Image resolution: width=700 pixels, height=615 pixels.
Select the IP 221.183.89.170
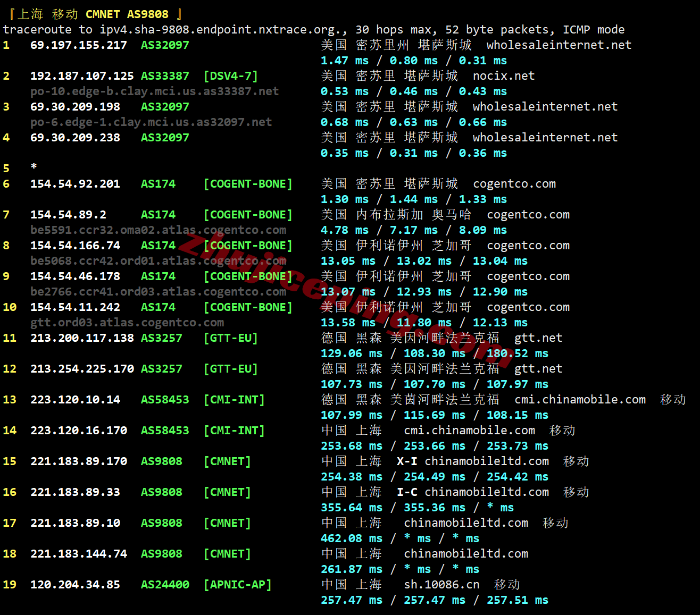click(79, 461)
